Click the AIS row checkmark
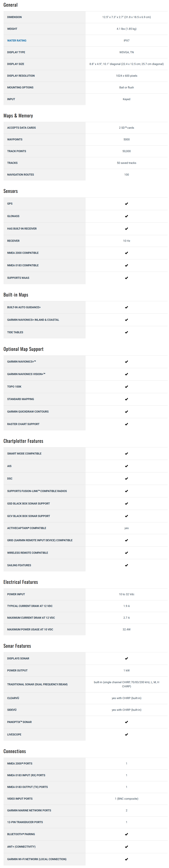 click(126, 466)
